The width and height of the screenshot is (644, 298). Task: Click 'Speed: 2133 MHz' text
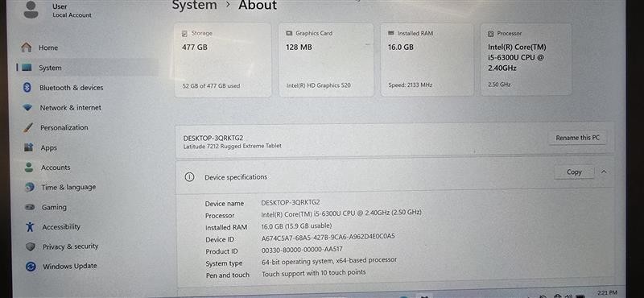[x=410, y=85]
